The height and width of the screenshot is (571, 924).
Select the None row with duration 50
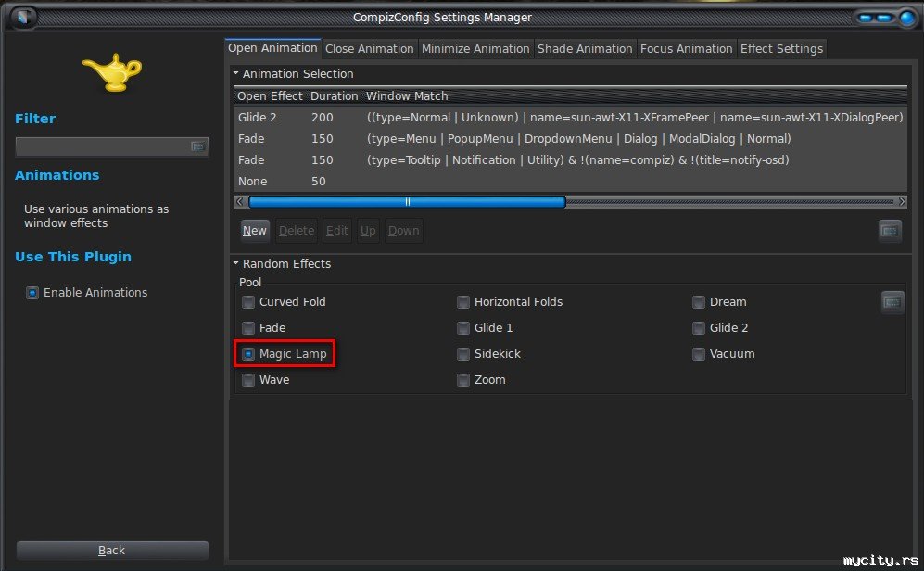pos(570,182)
